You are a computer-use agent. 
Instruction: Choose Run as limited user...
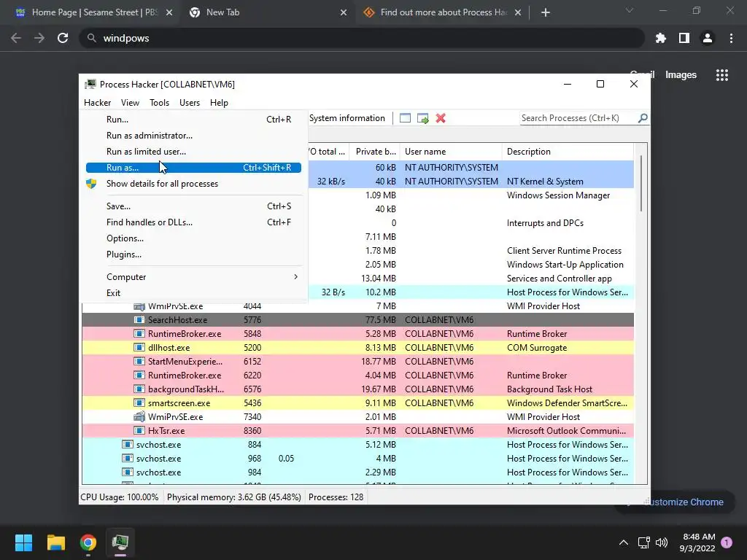click(x=193, y=152)
